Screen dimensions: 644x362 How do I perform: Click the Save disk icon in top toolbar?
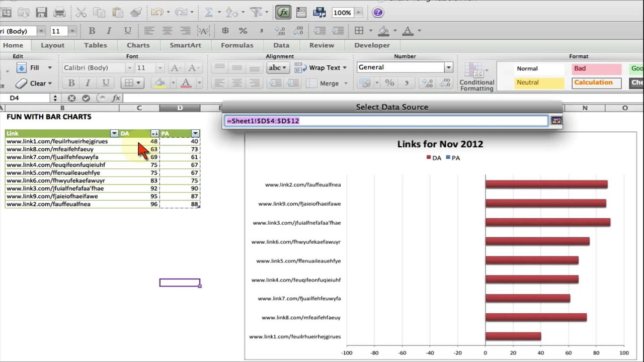click(x=41, y=13)
